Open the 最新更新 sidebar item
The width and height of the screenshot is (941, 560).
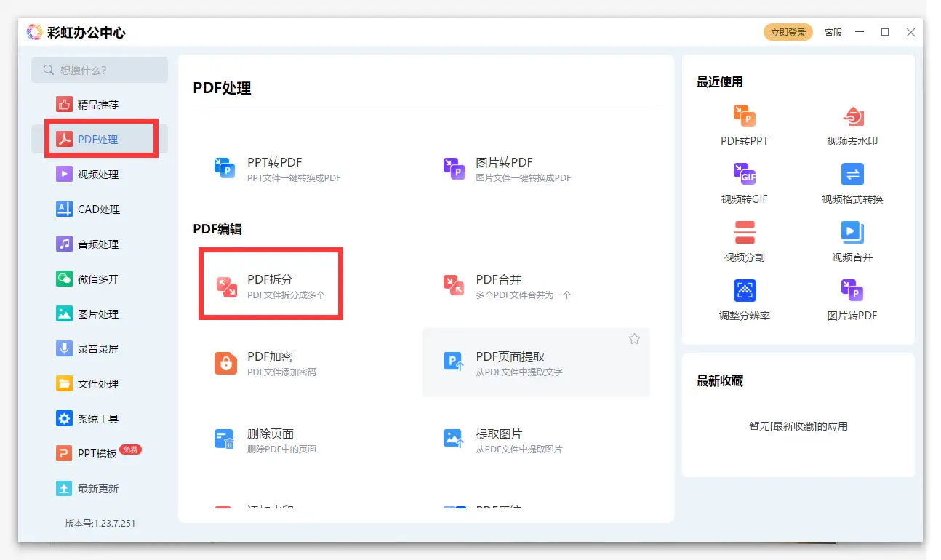[98, 489]
